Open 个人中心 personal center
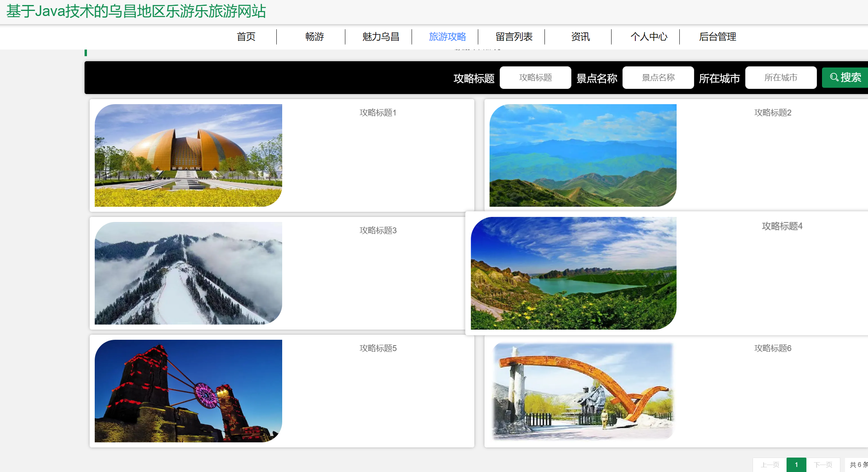This screenshot has height=472, width=868. click(649, 37)
